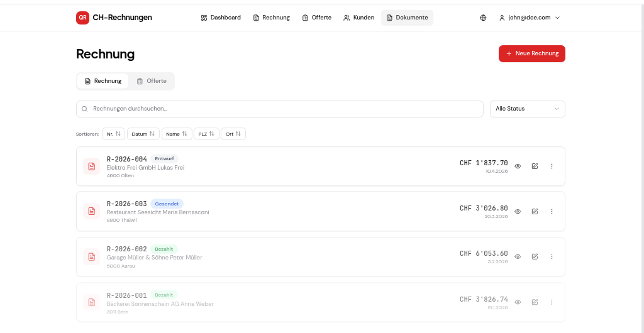644x333 pixels.
Task: Sort invoices by Nr.
Action: pyautogui.click(x=113, y=134)
